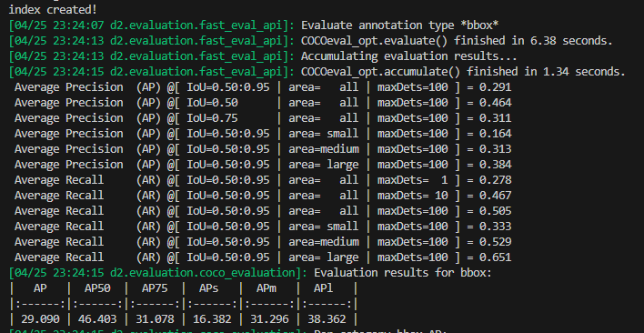The image size is (644, 333).
Task: Click 'Accumulating evaluation results...' line
Action: (x=409, y=56)
